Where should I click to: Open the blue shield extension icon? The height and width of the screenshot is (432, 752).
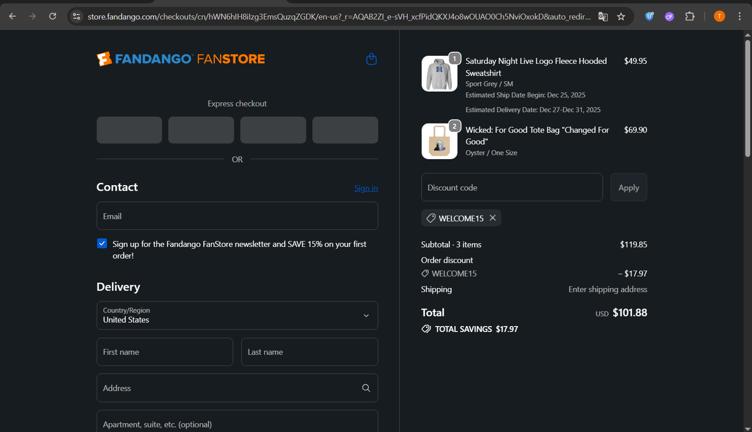pyautogui.click(x=649, y=17)
